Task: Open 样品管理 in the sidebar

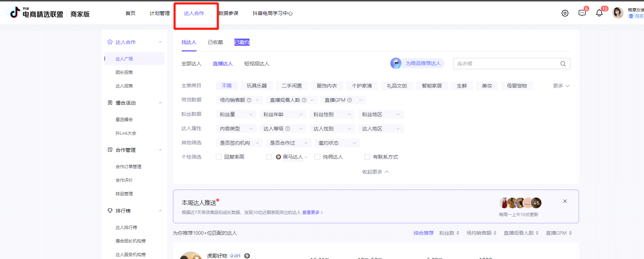Action: coord(124,194)
